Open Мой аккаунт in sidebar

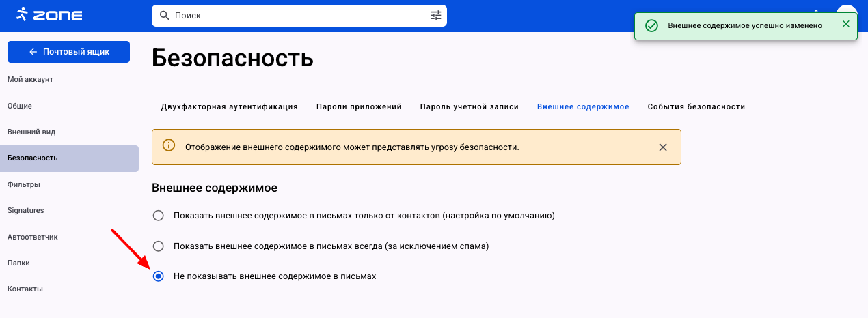point(30,79)
